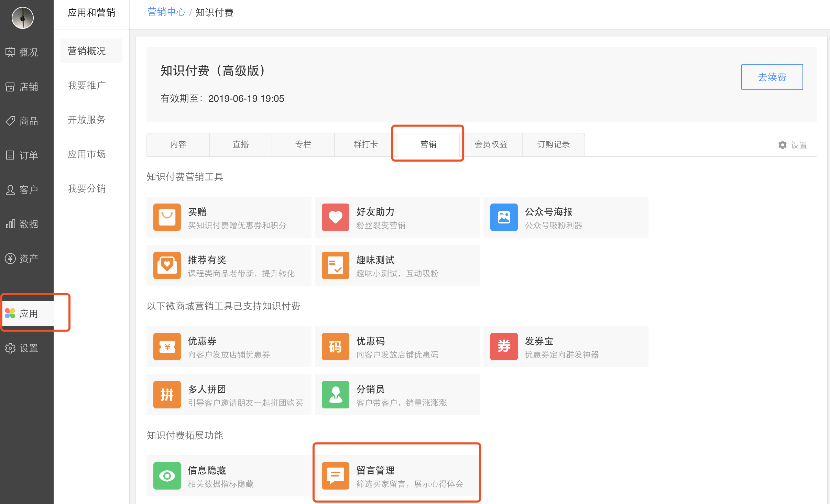Click the 趣味测试 checklist icon
The width and height of the screenshot is (830, 504).
(335, 265)
